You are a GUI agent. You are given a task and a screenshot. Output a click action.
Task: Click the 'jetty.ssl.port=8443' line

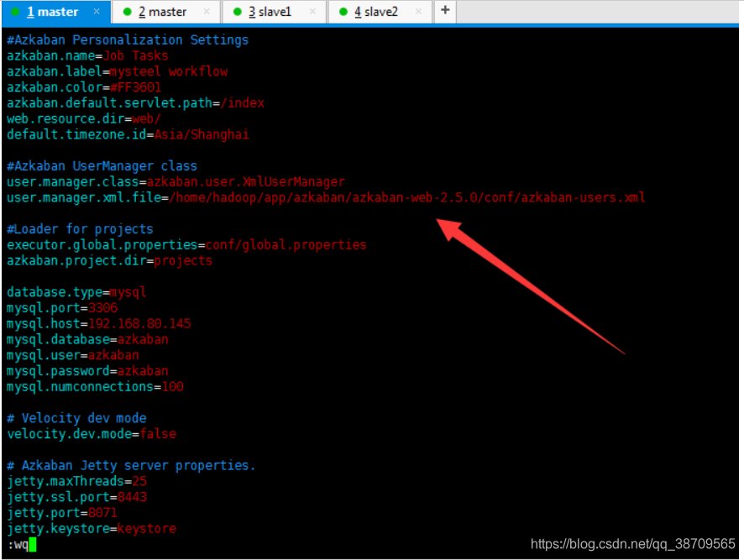coord(77,497)
